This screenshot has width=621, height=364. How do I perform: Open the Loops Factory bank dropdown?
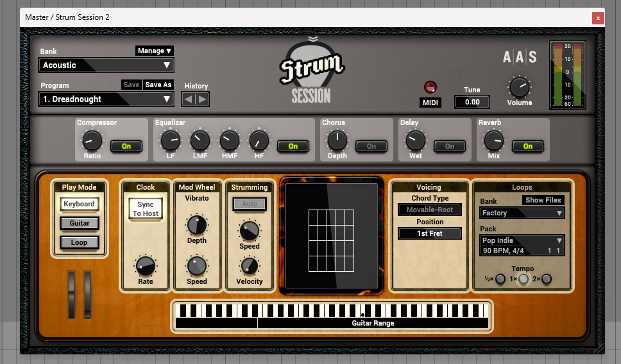(522, 213)
